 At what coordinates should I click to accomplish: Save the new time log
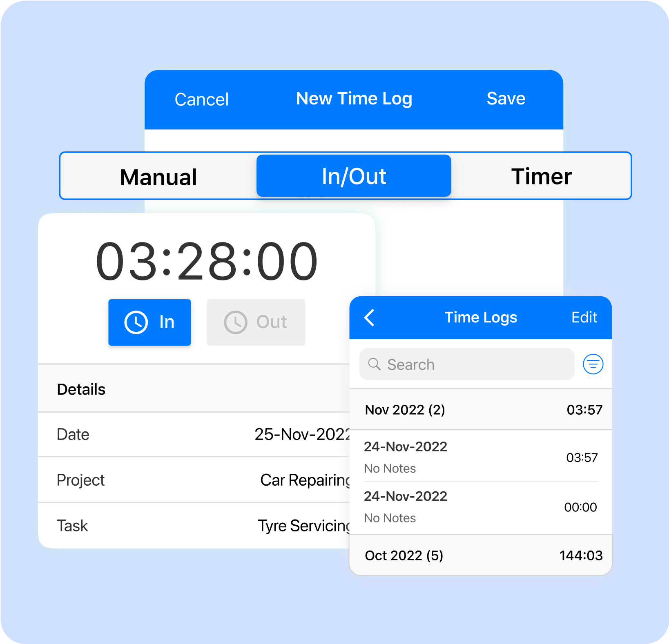(x=506, y=98)
